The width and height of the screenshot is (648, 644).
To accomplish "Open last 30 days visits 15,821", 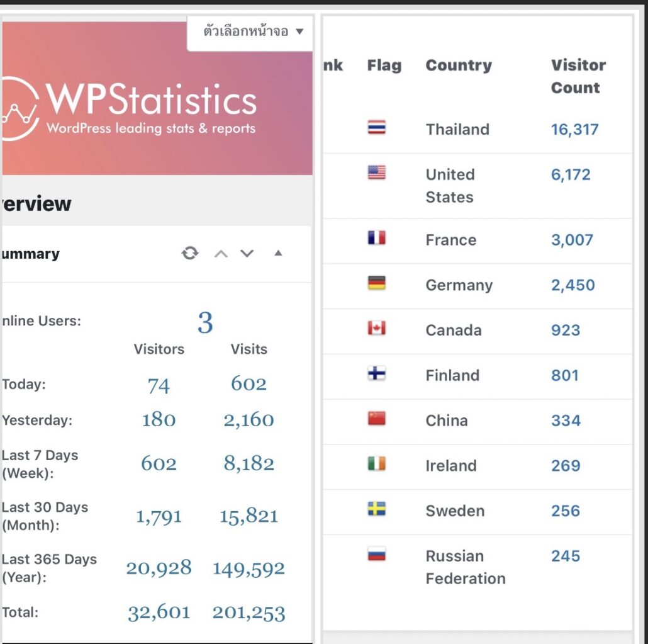I will point(249,516).
